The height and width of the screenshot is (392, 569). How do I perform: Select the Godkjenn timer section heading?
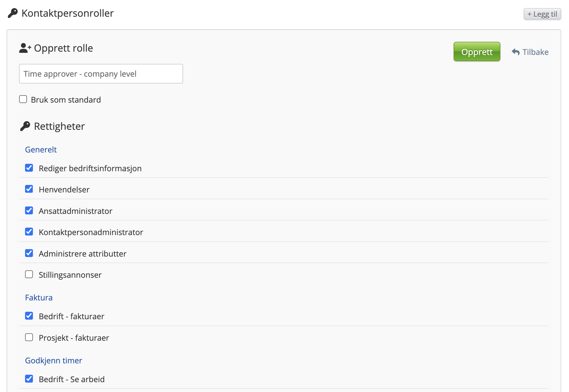point(53,360)
